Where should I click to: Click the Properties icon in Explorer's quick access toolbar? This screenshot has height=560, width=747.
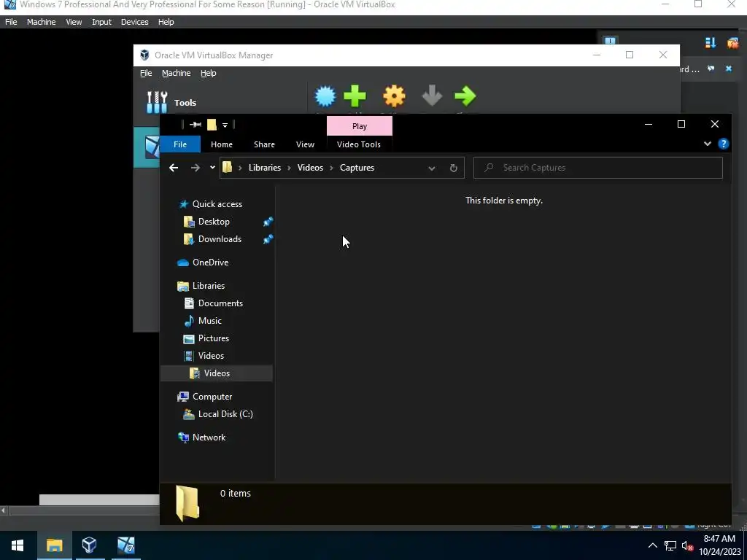[x=196, y=125]
